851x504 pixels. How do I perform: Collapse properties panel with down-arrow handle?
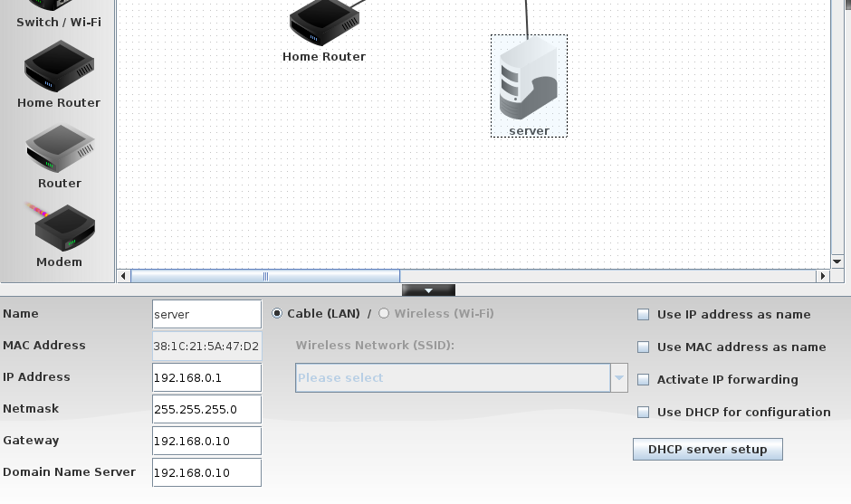[x=428, y=290]
